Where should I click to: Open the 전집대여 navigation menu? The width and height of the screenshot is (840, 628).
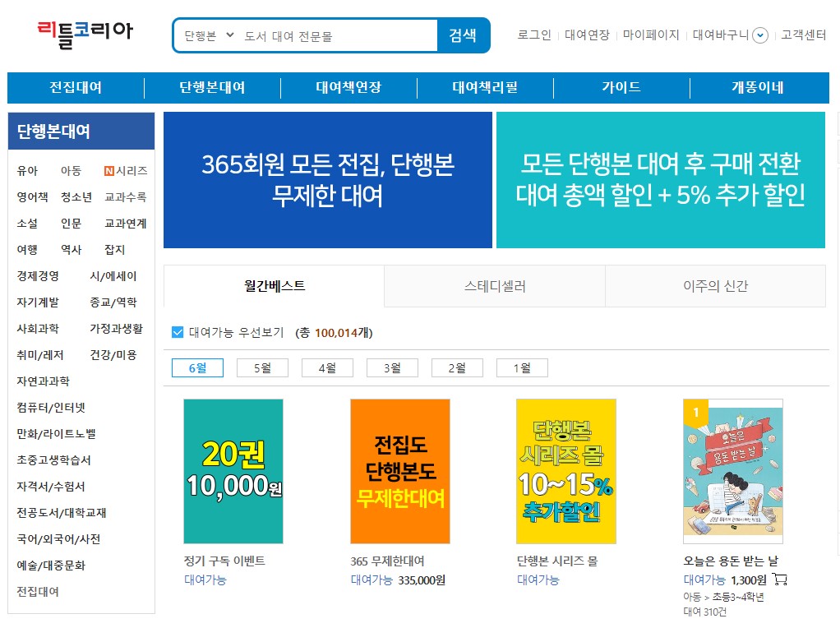[x=76, y=88]
